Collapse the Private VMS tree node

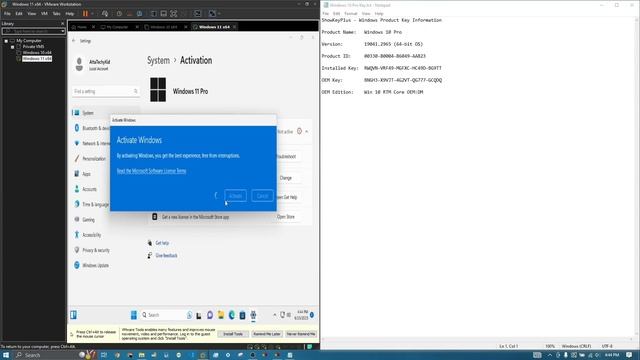tap(12, 47)
